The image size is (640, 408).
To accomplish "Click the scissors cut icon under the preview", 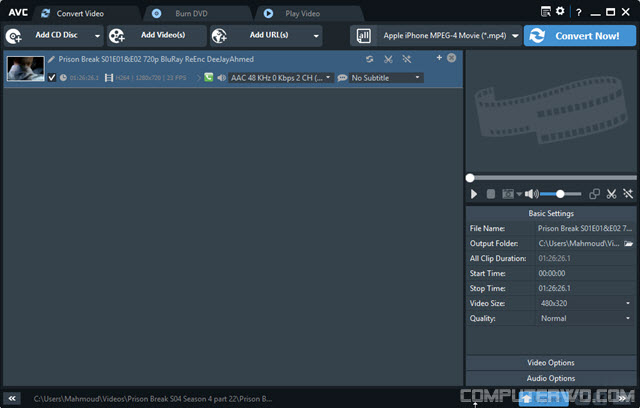I will tap(611, 194).
